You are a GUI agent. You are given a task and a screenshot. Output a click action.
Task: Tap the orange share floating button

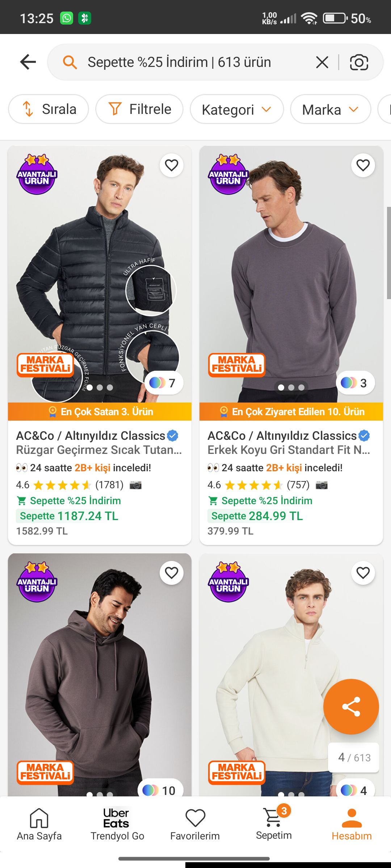pyautogui.click(x=351, y=706)
